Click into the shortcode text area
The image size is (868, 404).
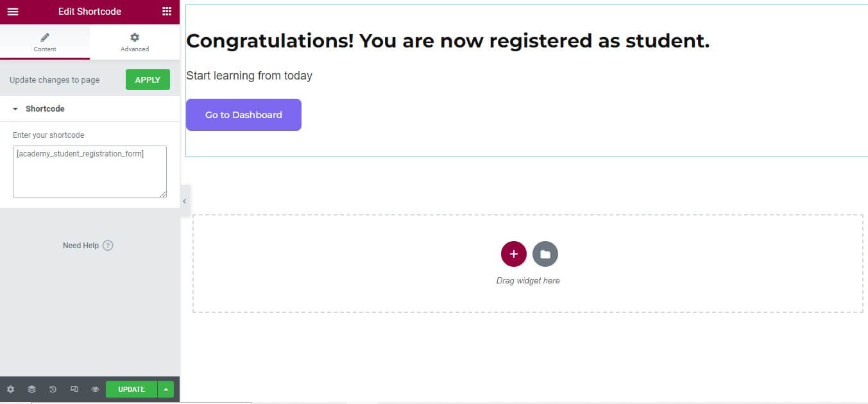click(x=90, y=172)
